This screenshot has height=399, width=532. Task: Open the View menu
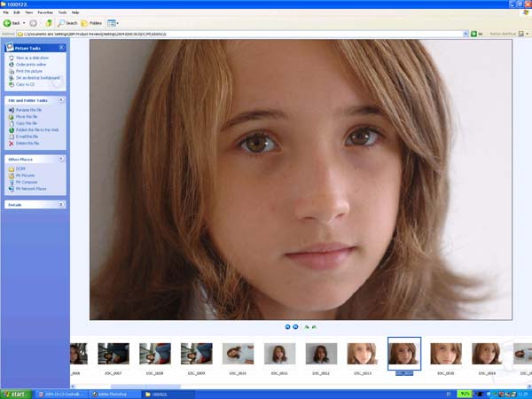(x=29, y=12)
